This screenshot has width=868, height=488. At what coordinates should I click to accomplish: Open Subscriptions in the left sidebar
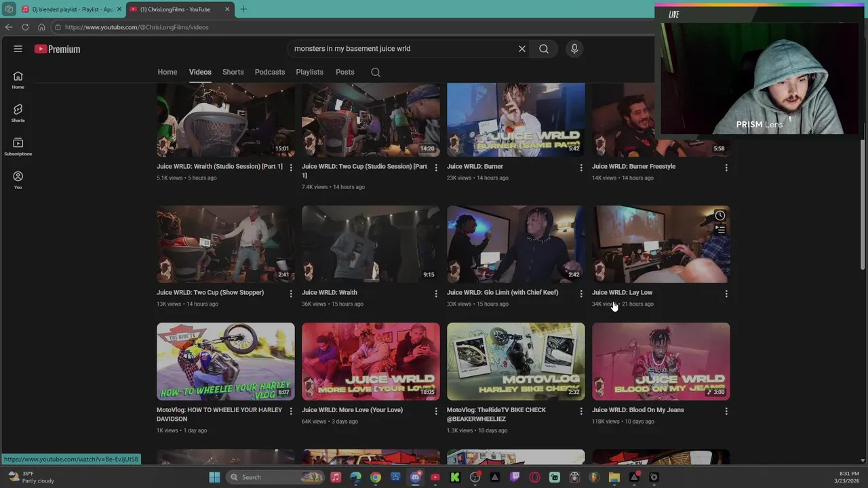tap(18, 146)
